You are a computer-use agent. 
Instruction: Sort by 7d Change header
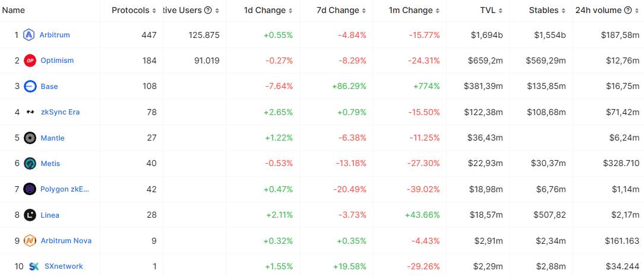tap(341, 10)
